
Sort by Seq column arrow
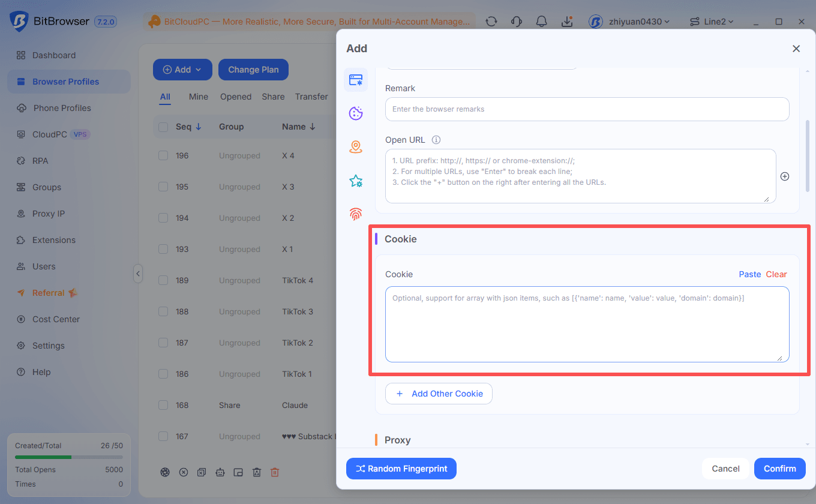[199, 127]
